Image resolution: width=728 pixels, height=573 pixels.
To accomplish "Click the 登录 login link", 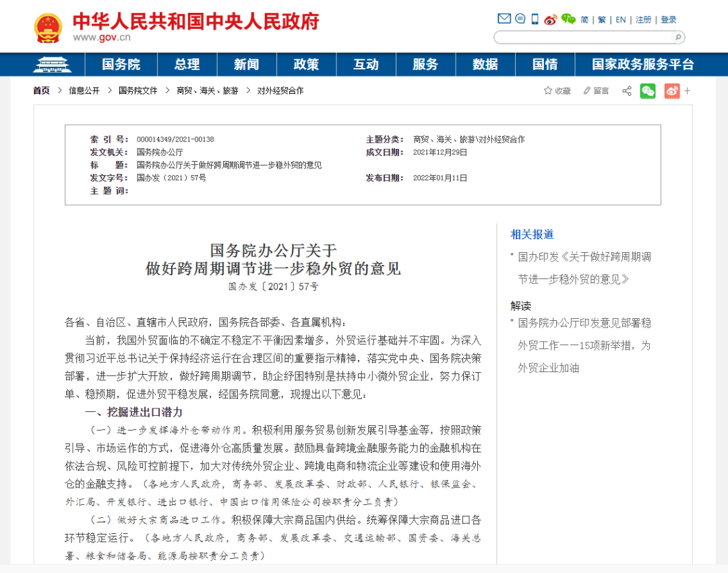I will 668,20.
